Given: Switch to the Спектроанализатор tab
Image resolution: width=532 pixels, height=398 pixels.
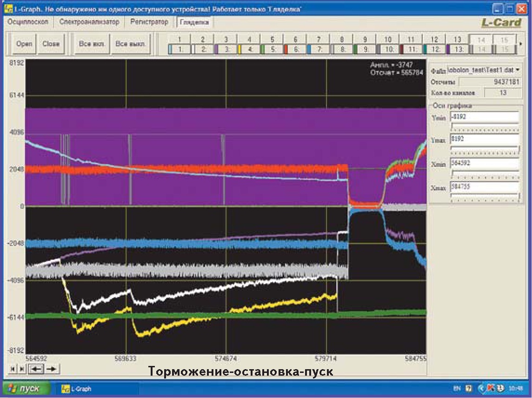Looking at the screenshot, I should 89,22.
